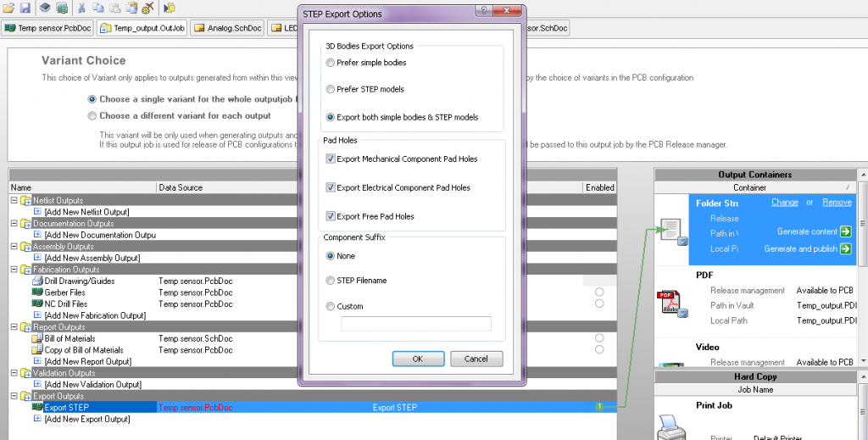Click the Export STEP row board icon
Image resolution: width=868 pixels, height=440 pixels.
coord(37,407)
